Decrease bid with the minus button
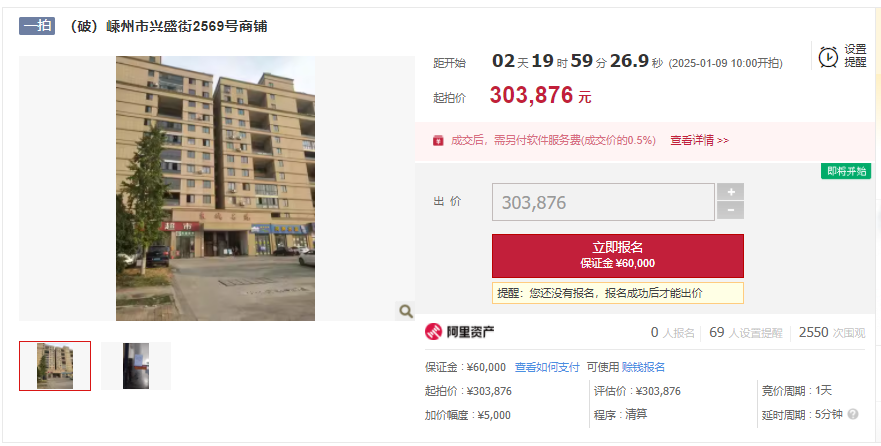The width and height of the screenshot is (881, 446). point(730,211)
